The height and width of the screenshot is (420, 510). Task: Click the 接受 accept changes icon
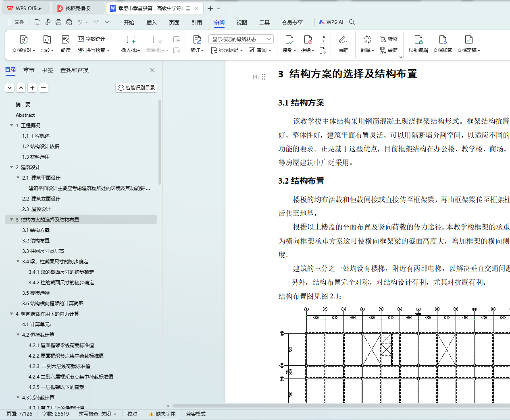pyautogui.click(x=289, y=39)
